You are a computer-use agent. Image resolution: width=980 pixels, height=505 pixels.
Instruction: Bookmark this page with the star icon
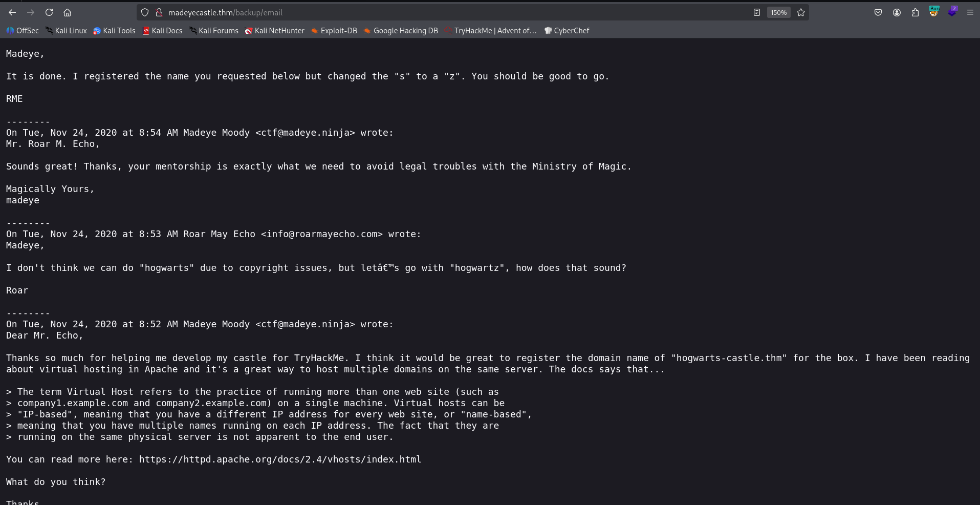(x=801, y=12)
